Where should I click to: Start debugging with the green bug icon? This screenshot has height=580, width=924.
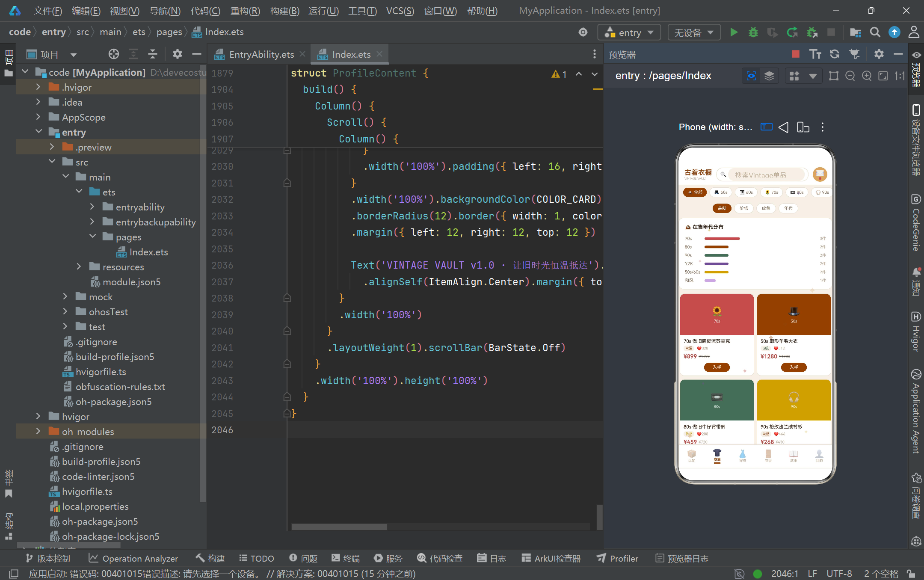click(x=753, y=32)
